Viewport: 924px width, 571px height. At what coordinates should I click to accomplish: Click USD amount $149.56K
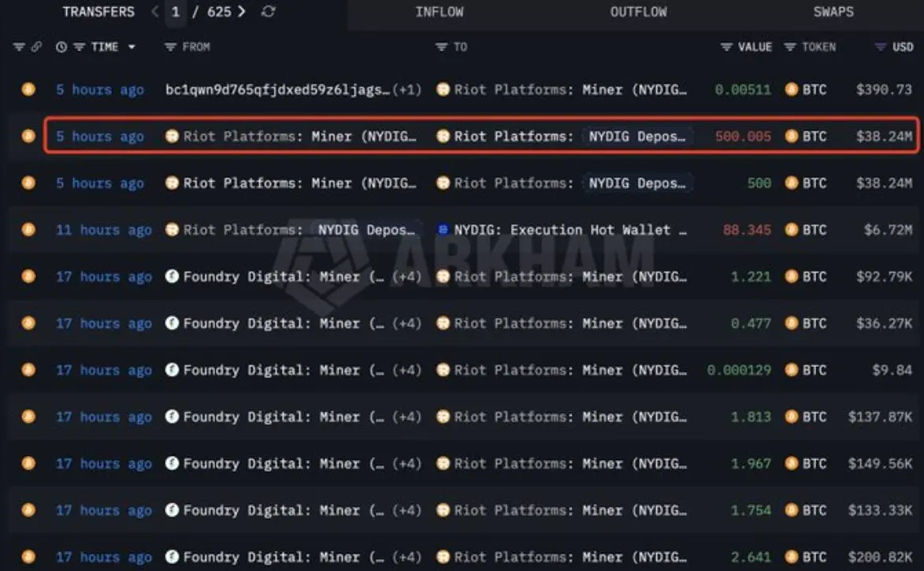pos(881,464)
